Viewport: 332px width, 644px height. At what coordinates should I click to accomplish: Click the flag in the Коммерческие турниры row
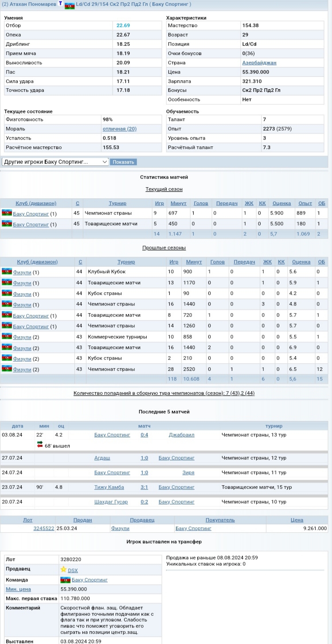7,337
